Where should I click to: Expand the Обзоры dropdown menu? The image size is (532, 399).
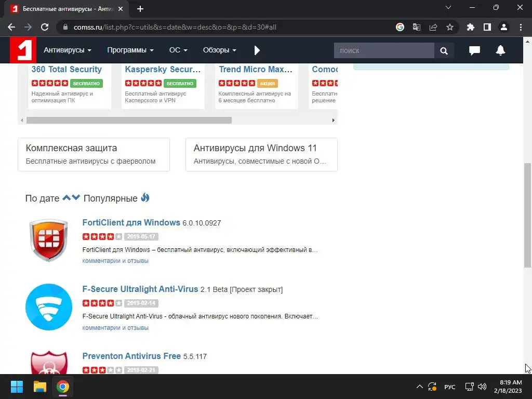coord(220,50)
